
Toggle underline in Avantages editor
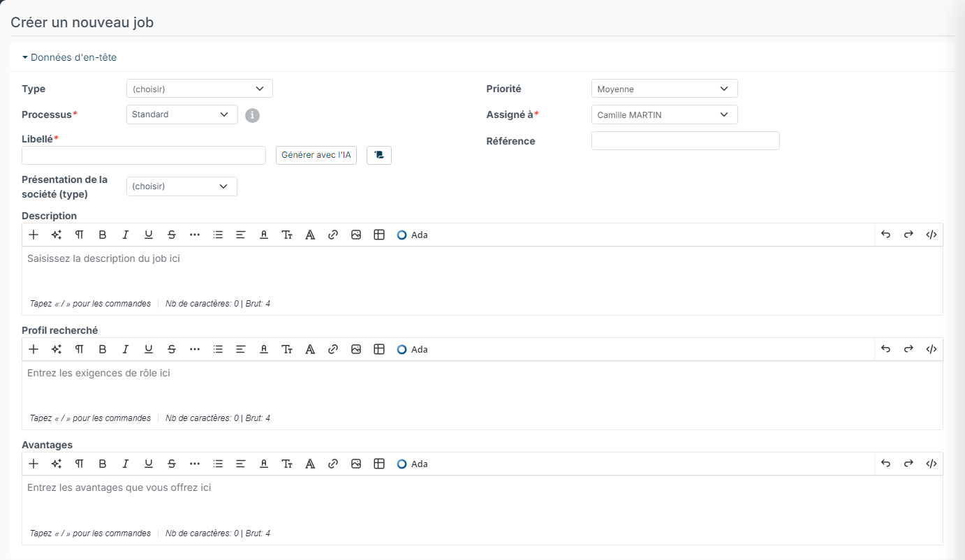(149, 464)
